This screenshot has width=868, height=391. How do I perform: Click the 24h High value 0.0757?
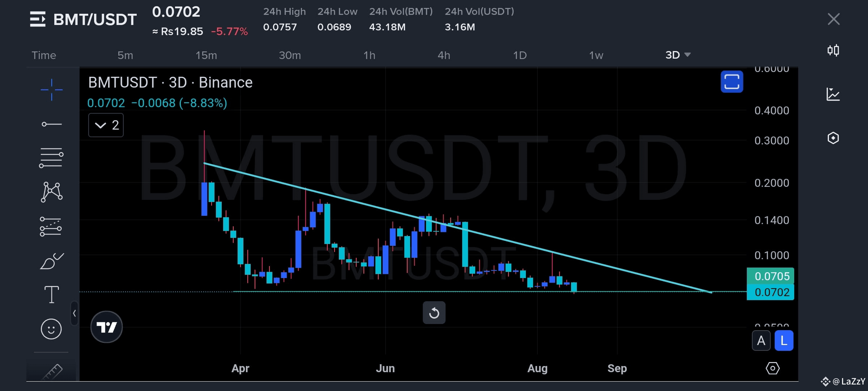(280, 27)
